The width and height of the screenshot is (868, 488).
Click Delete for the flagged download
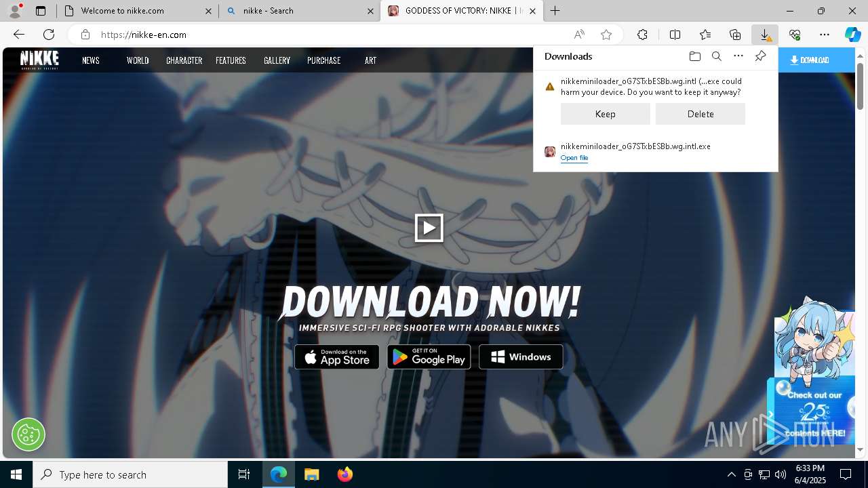(701, 114)
